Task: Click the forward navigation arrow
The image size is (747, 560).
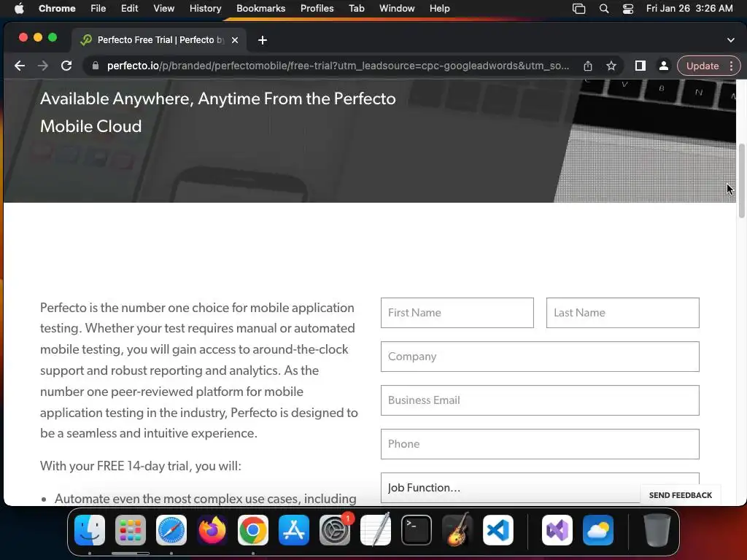Action: coord(43,66)
